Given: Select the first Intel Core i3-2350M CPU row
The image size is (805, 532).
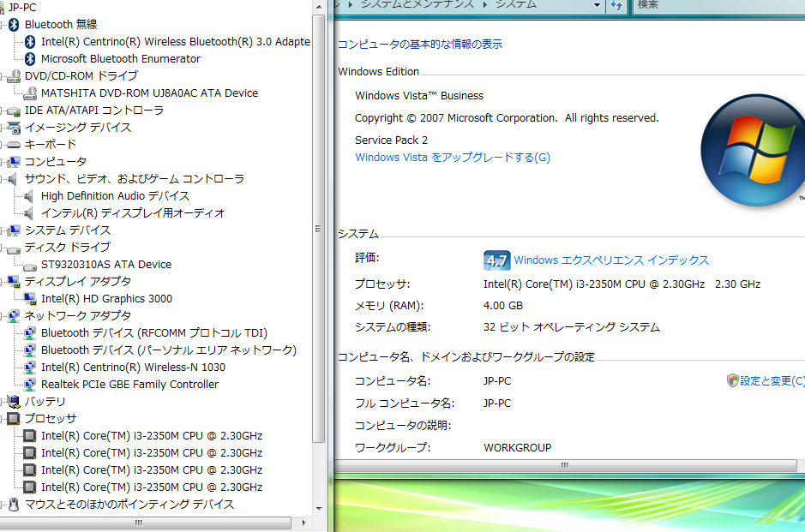Looking at the screenshot, I should (x=152, y=436).
